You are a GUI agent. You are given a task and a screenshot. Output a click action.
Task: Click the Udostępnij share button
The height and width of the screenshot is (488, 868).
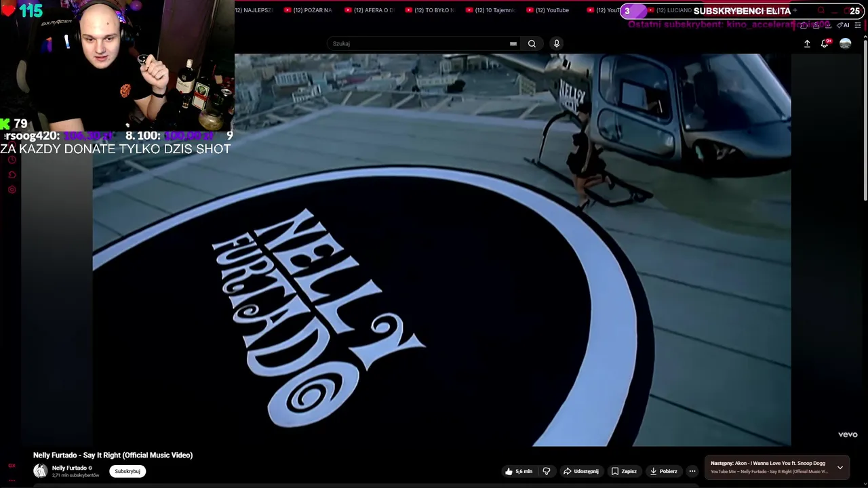pyautogui.click(x=580, y=471)
